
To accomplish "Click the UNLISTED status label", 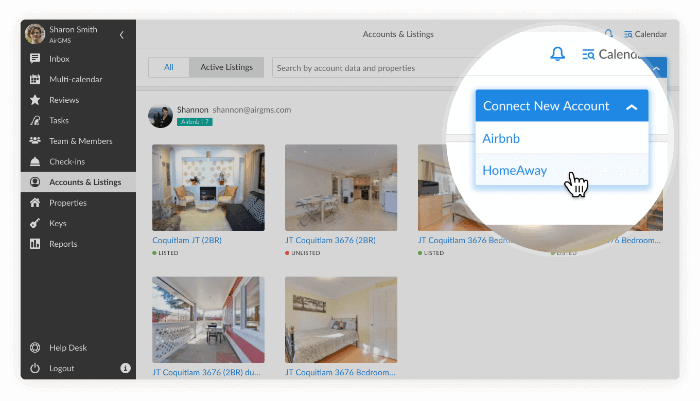I will click(306, 253).
